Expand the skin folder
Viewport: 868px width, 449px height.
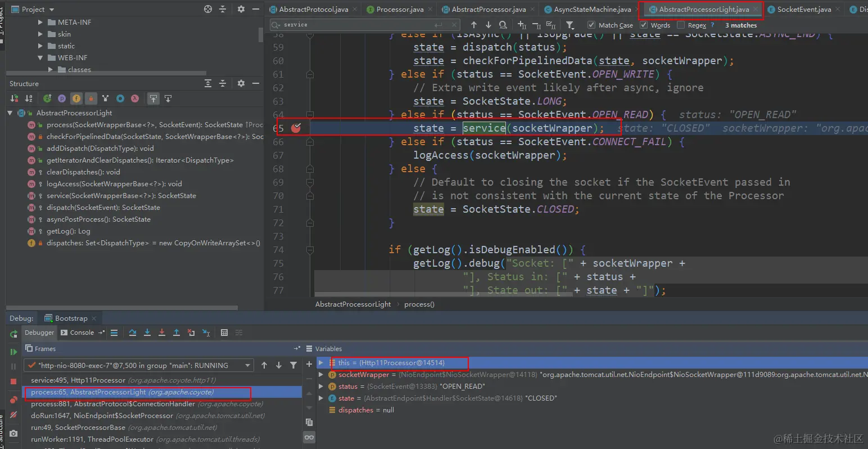(x=40, y=34)
